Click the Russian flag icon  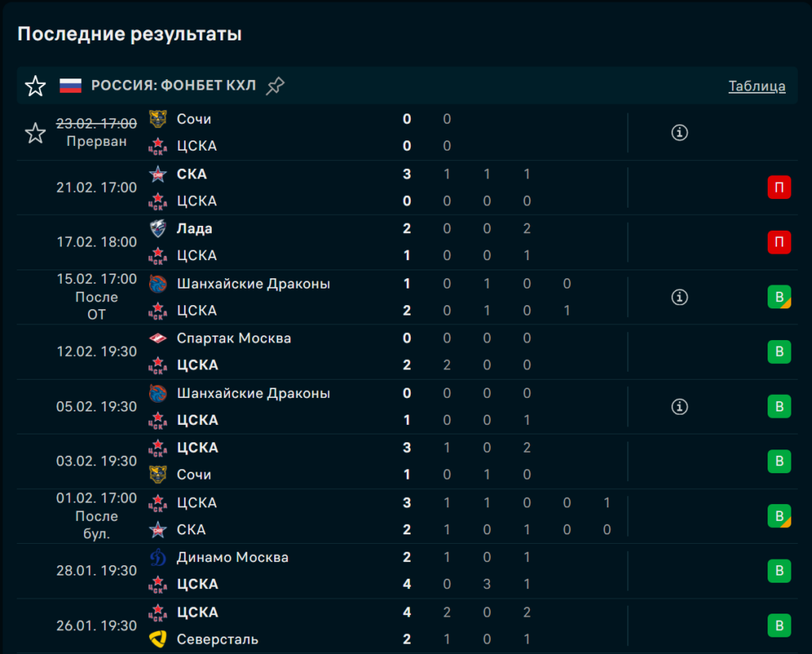(x=71, y=86)
